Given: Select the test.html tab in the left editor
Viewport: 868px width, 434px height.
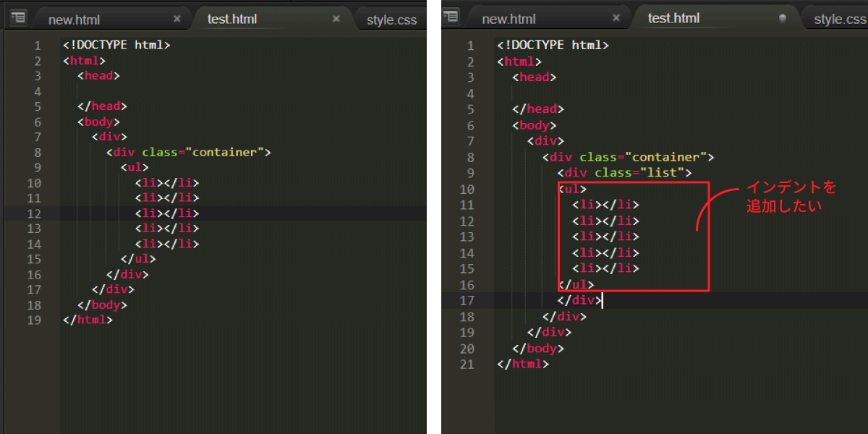Looking at the screenshot, I should click(231, 19).
